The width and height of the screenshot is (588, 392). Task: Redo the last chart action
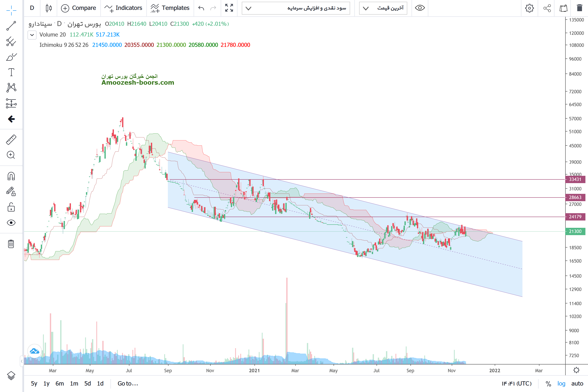(x=213, y=8)
